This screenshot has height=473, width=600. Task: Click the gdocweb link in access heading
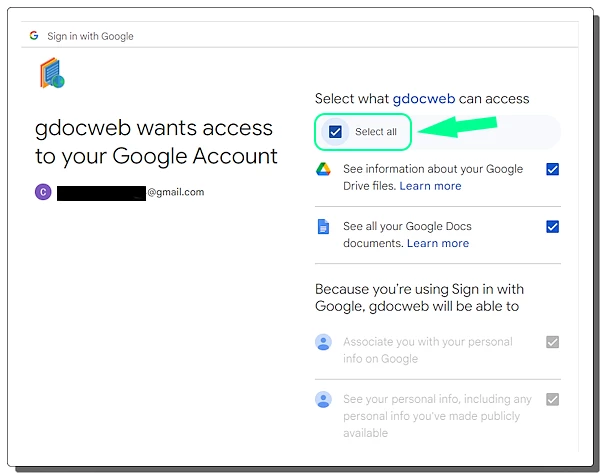click(425, 99)
